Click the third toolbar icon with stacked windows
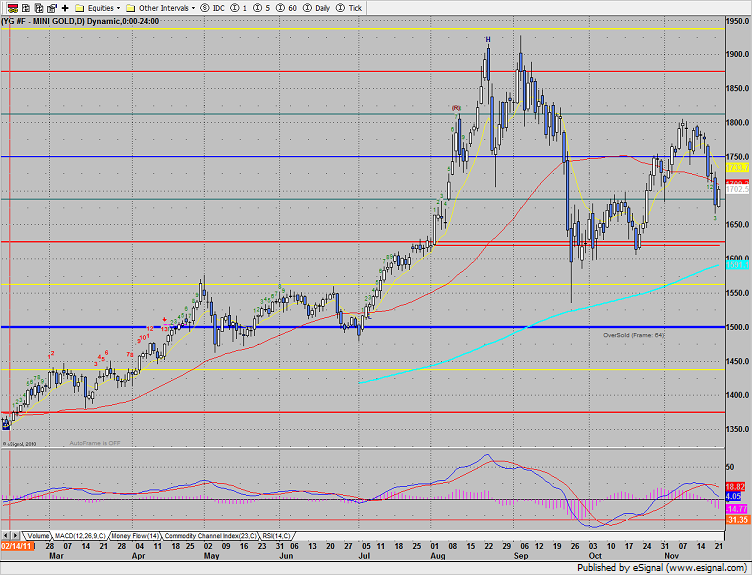 [x=39, y=8]
